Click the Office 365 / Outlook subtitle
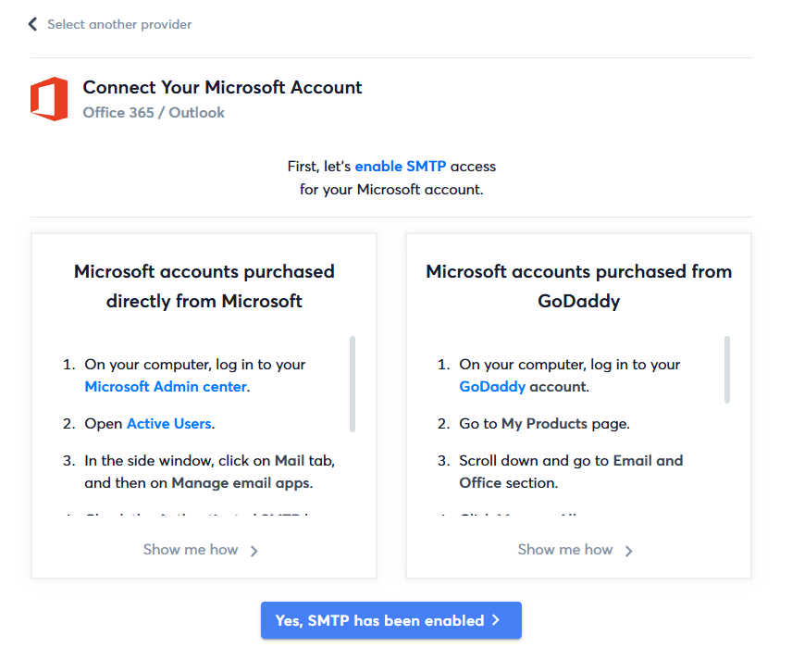This screenshot has height=672, width=792. click(154, 113)
